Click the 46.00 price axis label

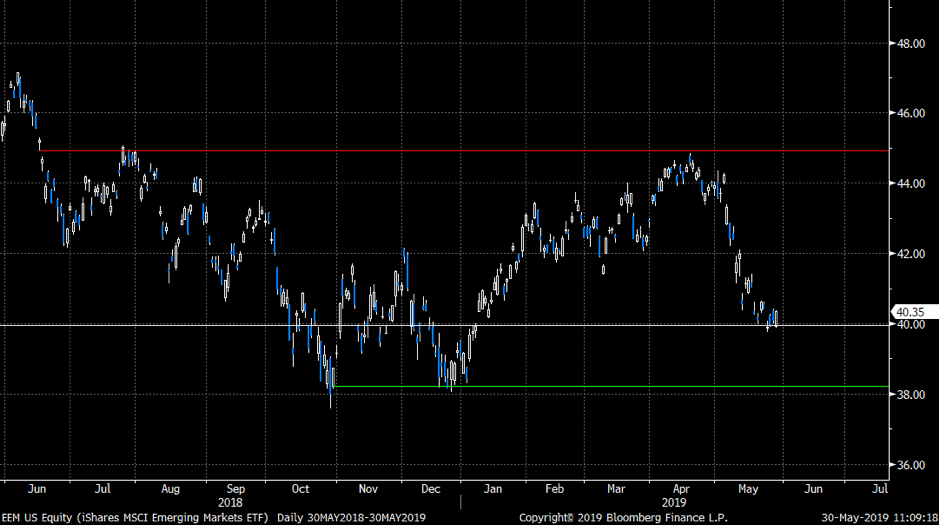(911, 113)
